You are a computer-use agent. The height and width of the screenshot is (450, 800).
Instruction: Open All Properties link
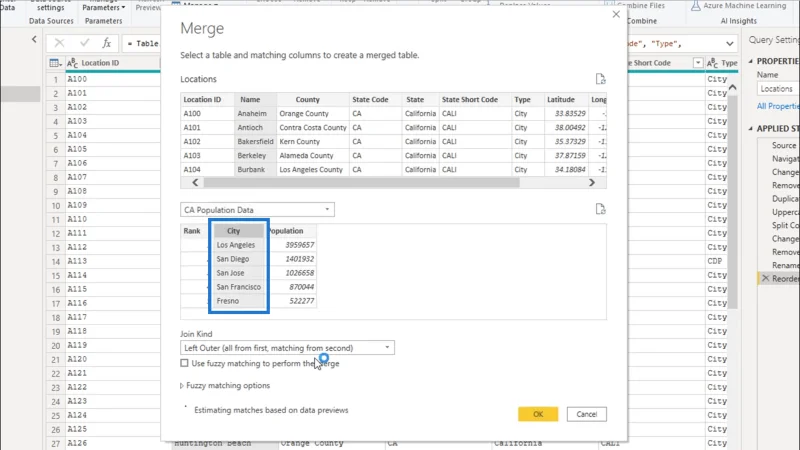pyautogui.click(x=778, y=106)
